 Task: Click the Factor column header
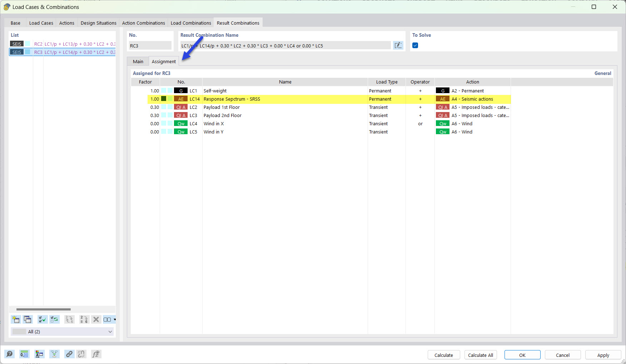point(145,82)
